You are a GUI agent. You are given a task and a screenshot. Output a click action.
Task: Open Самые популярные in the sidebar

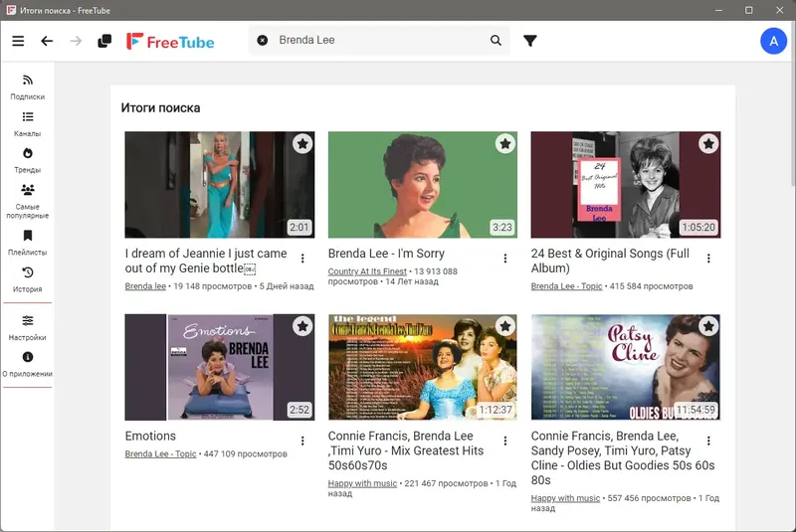[28, 201]
